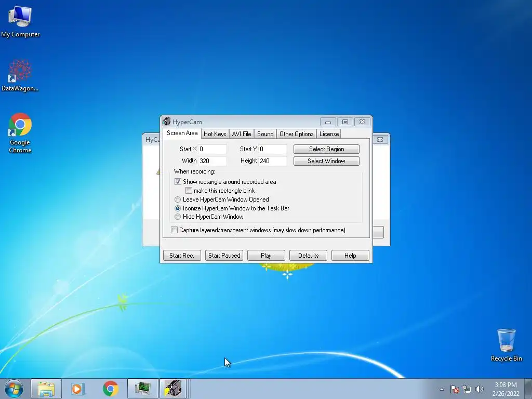The image size is (532, 399).
Task: Enable make this rectangle blink
Action: 189,191
